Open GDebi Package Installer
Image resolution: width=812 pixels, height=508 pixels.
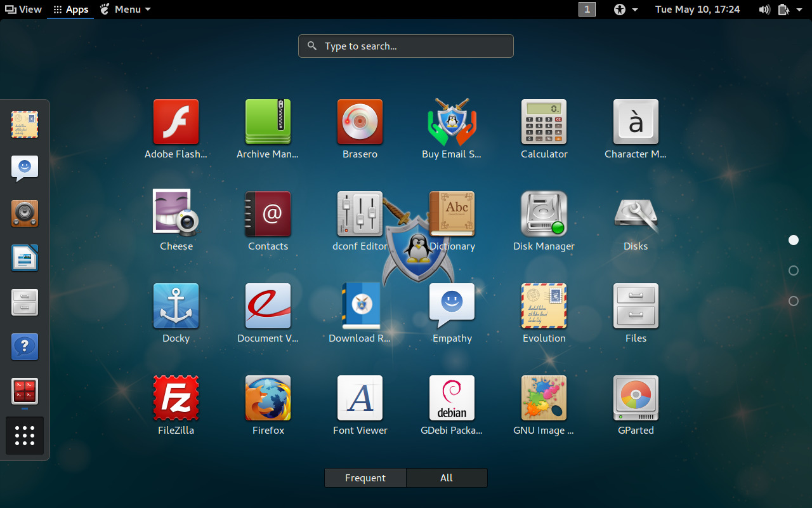(452, 398)
